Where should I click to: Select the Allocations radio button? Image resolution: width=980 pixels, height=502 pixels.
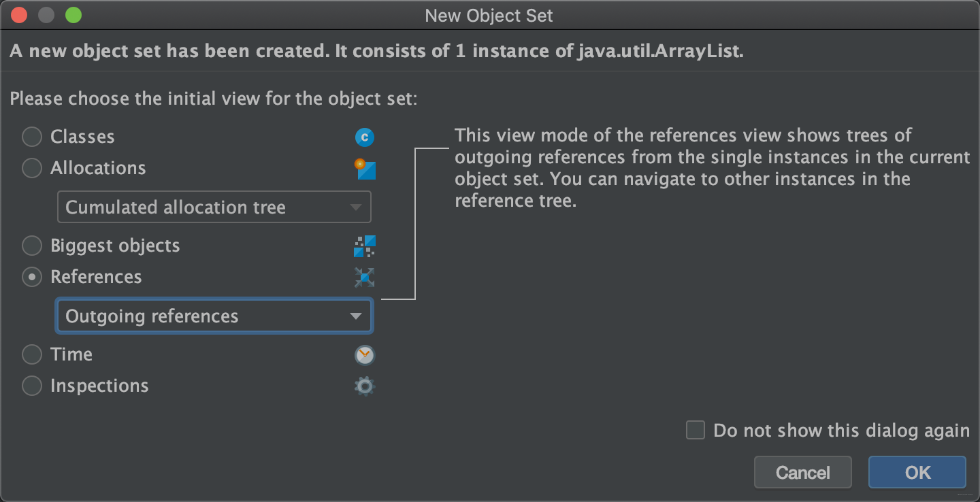point(32,169)
